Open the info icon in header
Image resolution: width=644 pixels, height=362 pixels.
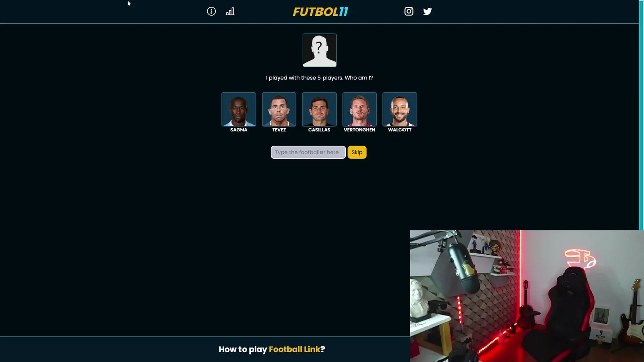[211, 11]
